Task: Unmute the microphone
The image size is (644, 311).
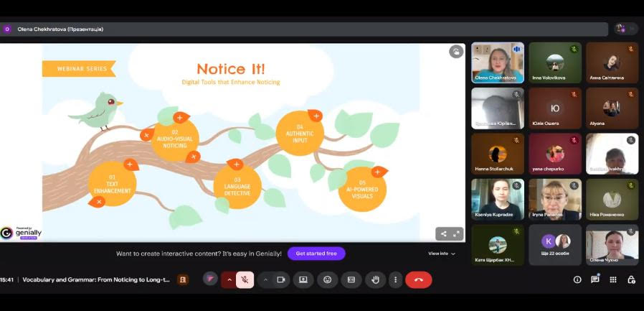Action: click(x=245, y=279)
